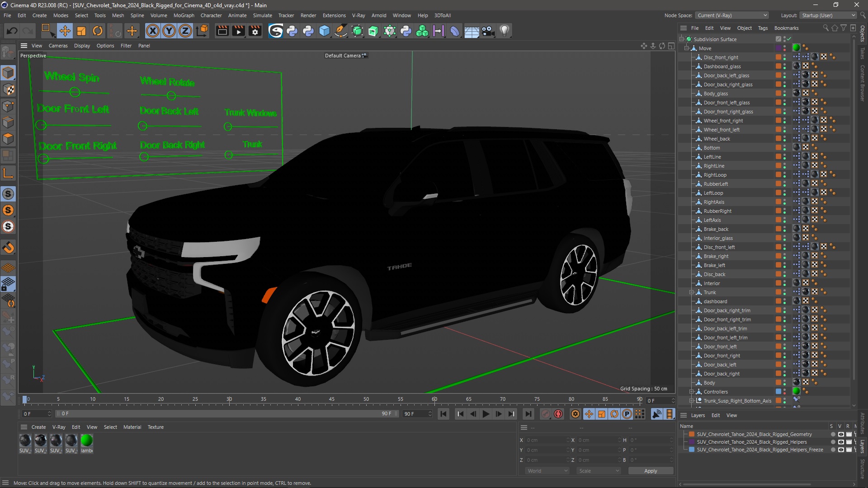The height and width of the screenshot is (488, 868).
Task: Expand Trunk_Susp_Right_Bottom_Axis node
Action: click(692, 401)
